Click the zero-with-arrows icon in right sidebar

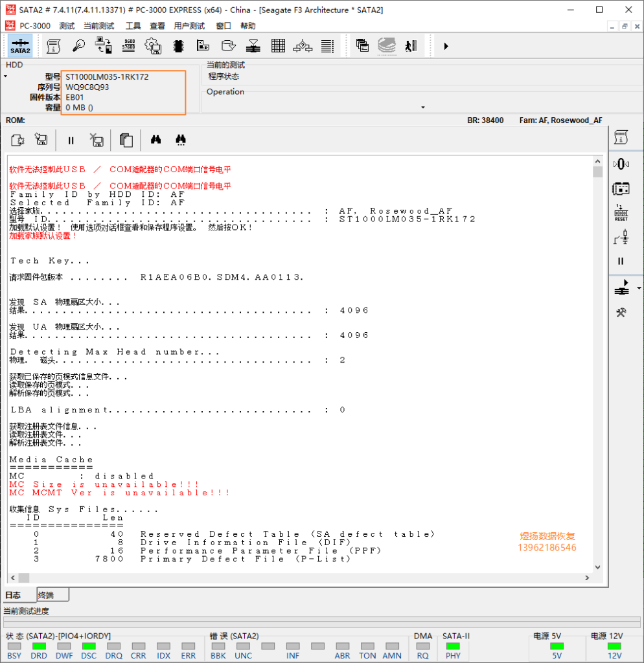pos(621,164)
